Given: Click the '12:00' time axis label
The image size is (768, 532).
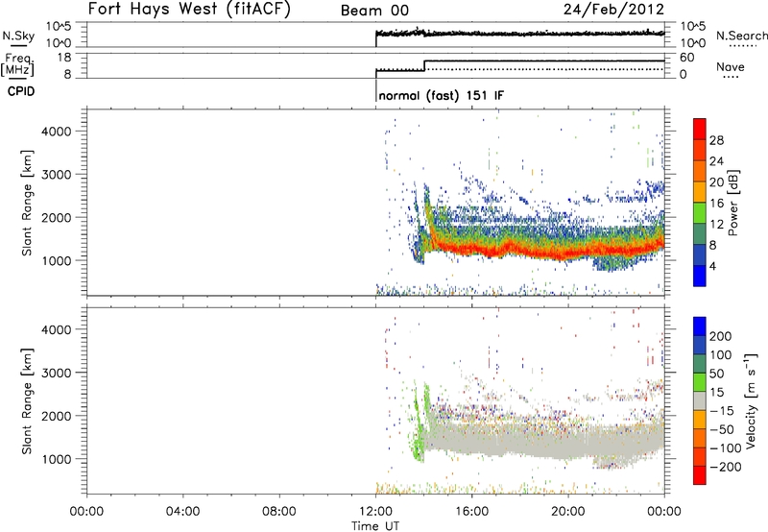Looking at the screenshot, I should [x=375, y=512].
